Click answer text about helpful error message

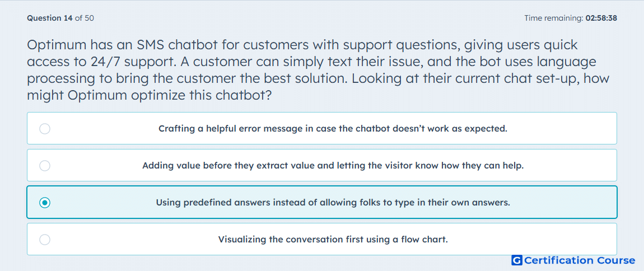click(333, 129)
